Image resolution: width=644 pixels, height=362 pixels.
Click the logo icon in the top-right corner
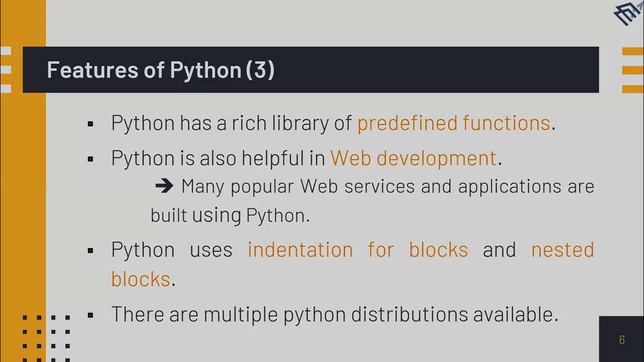pos(629,14)
